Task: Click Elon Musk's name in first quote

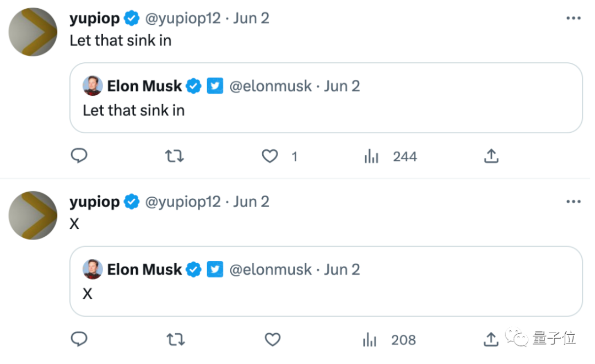Action: point(144,86)
